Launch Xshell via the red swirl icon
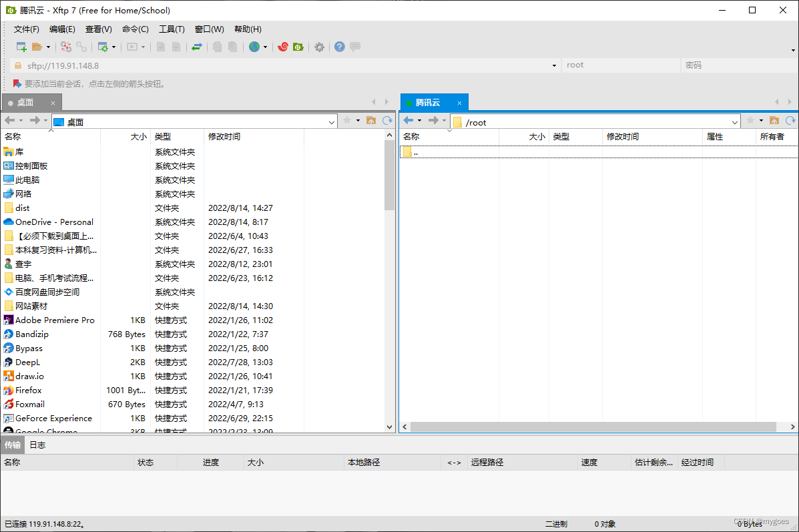The image size is (799, 532). pos(283,47)
